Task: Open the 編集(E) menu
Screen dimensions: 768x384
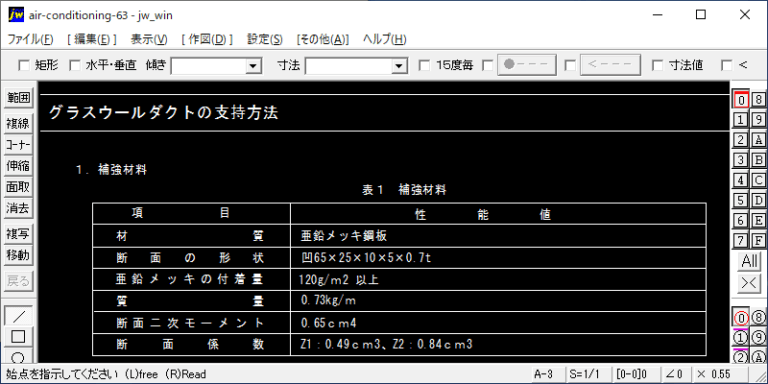Action: pyautogui.click(x=92, y=39)
